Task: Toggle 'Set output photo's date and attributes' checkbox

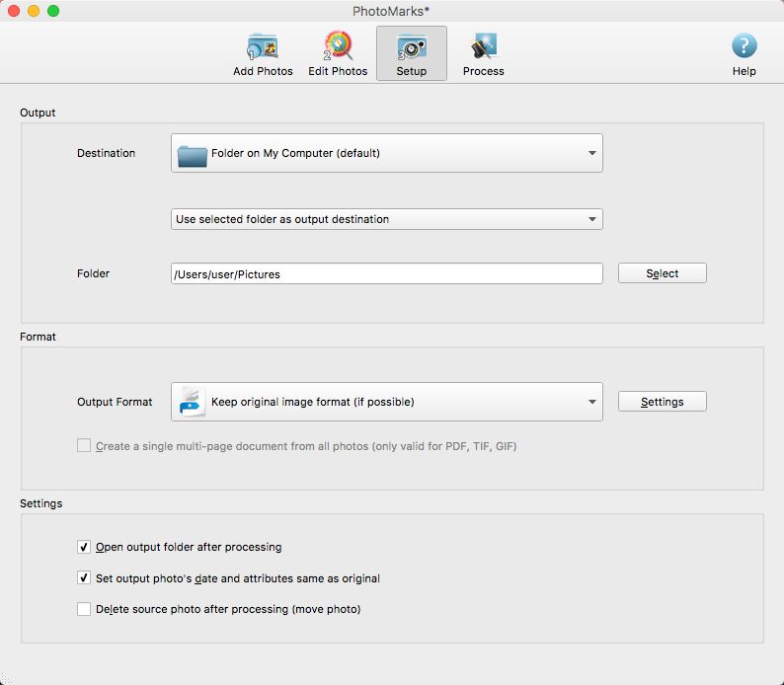Action: tap(84, 577)
